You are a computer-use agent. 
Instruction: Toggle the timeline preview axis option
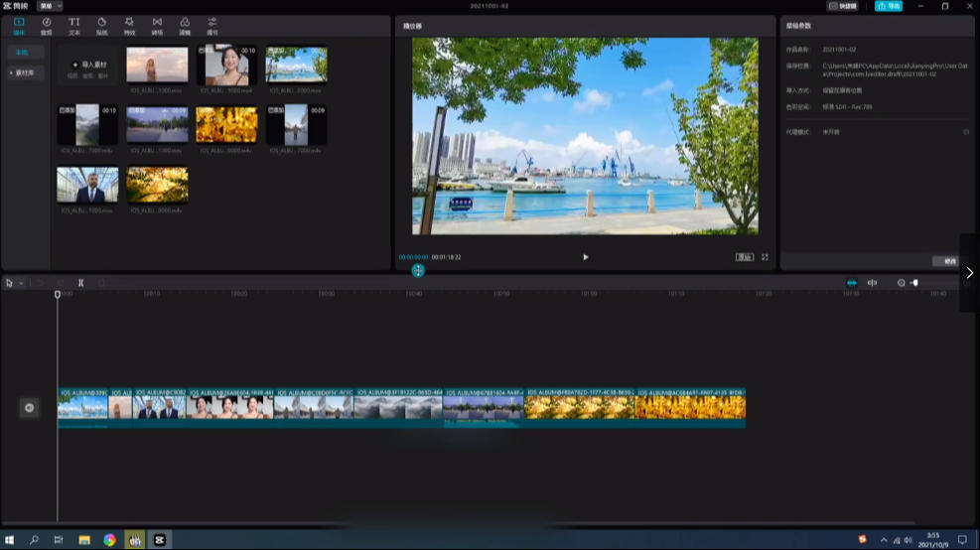point(872,283)
